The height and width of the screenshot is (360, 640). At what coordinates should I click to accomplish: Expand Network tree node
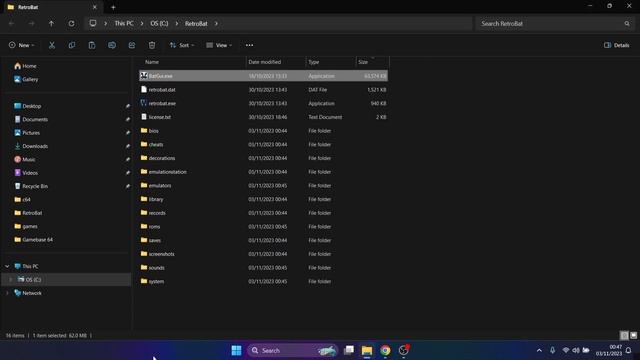[7, 293]
